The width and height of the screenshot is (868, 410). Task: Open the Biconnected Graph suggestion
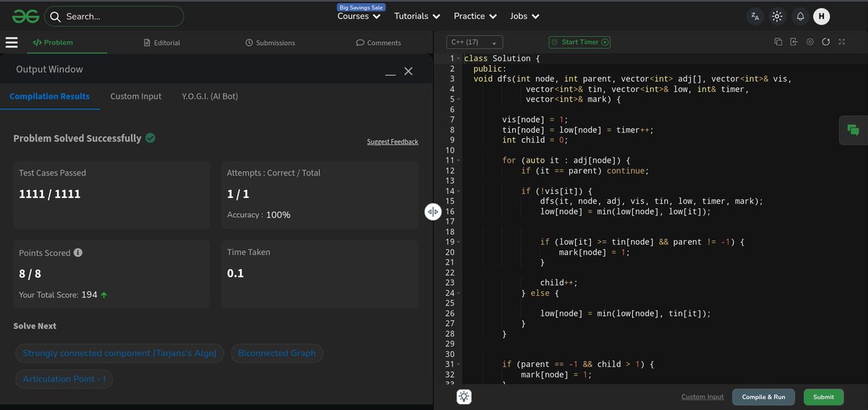pyautogui.click(x=277, y=353)
